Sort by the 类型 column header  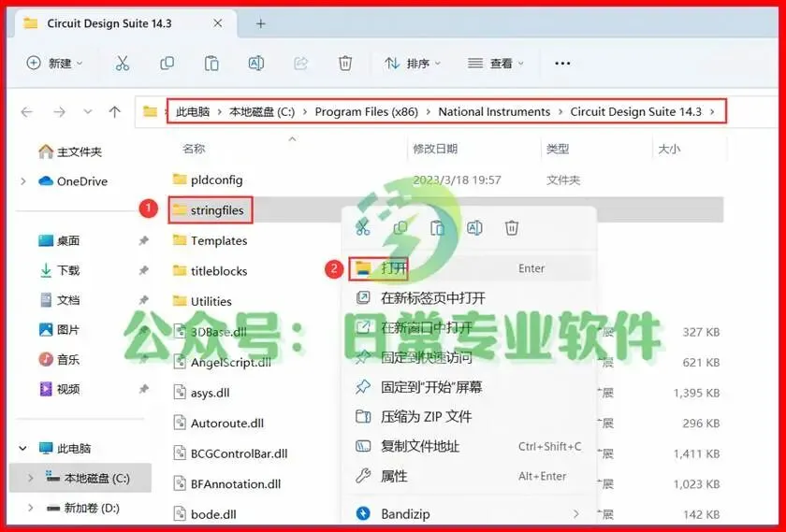click(x=558, y=149)
